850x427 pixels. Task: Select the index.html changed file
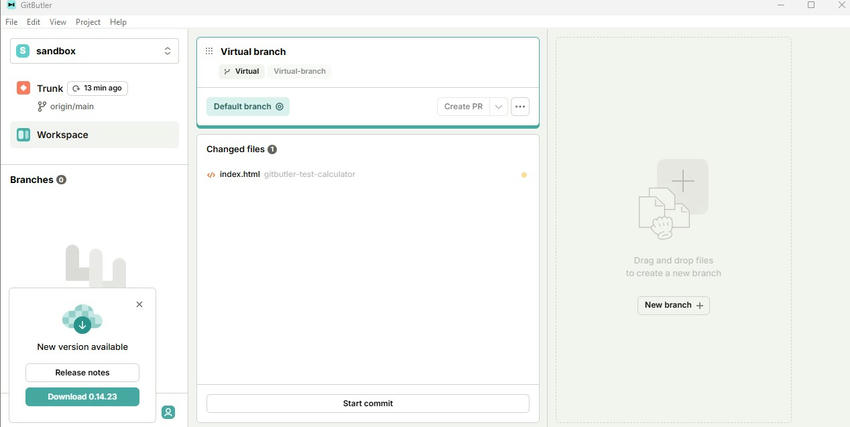368,174
